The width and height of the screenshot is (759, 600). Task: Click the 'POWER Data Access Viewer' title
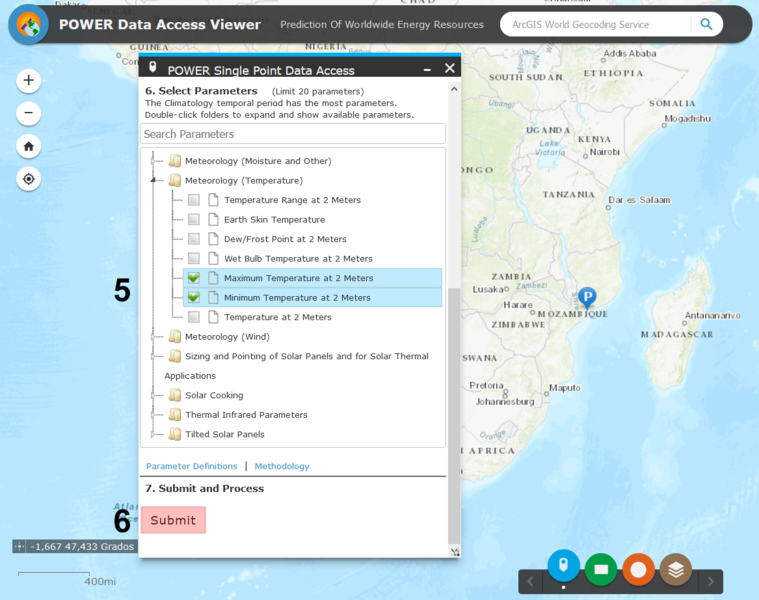160,24
